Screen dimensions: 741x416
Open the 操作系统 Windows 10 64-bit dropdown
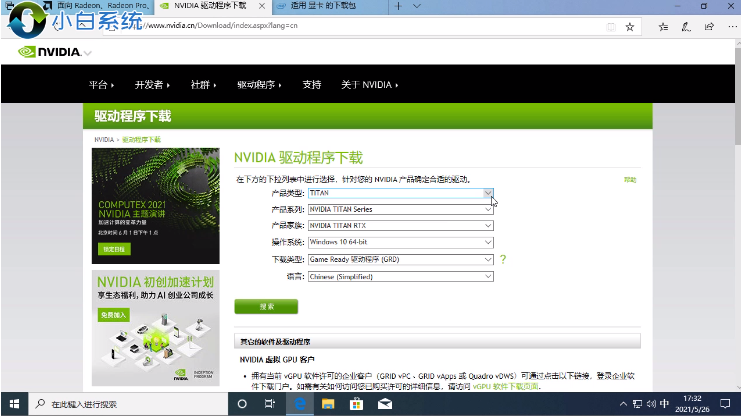click(x=401, y=242)
